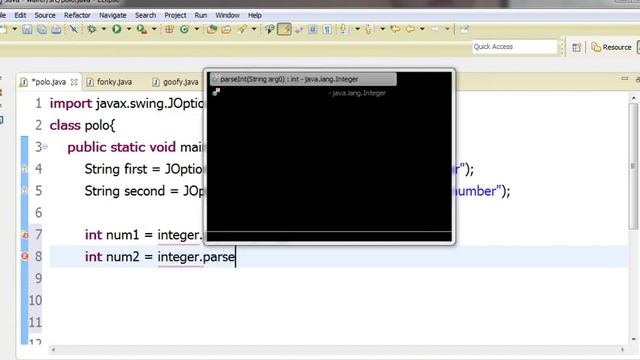Open the Refactor menu
The height and width of the screenshot is (360, 640).
tap(77, 15)
